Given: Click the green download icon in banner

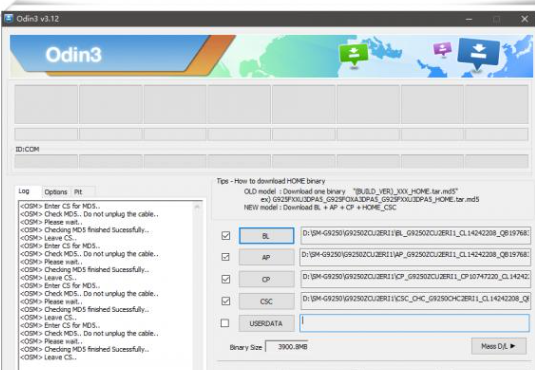Looking at the screenshot, I should click(x=354, y=55).
